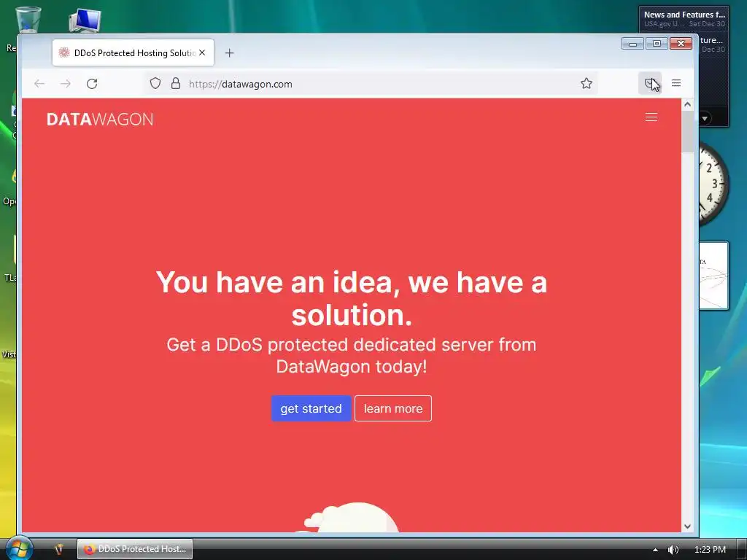Bookmark this page with the star icon
This screenshot has width=747, height=560.
pyautogui.click(x=587, y=83)
